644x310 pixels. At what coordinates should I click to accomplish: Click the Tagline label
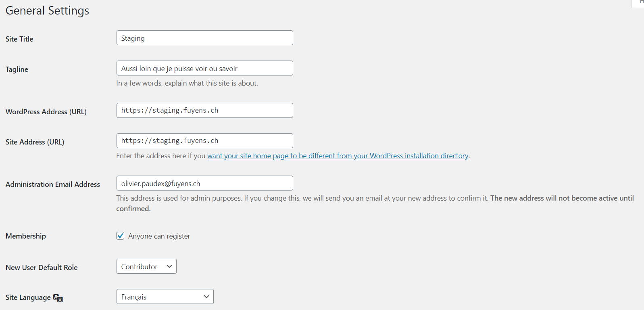[x=17, y=69]
